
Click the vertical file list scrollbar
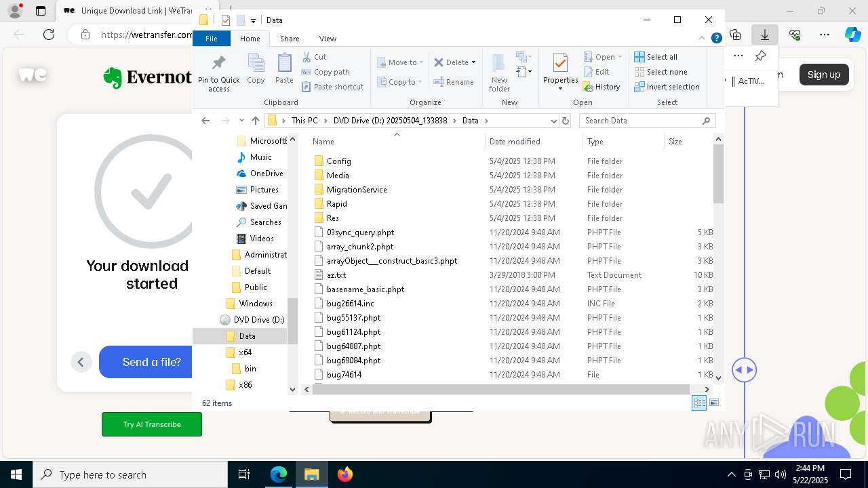(x=718, y=174)
